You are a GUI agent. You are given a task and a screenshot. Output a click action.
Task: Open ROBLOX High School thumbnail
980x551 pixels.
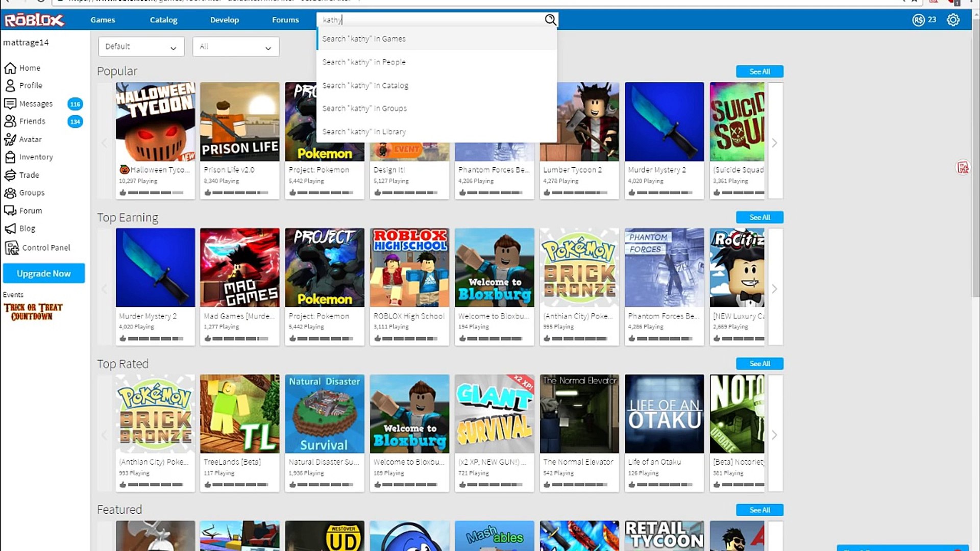pyautogui.click(x=409, y=268)
